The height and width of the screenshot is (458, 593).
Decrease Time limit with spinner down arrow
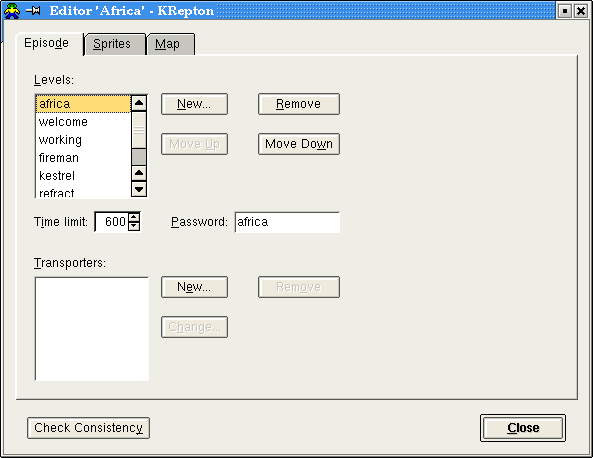[x=134, y=226]
